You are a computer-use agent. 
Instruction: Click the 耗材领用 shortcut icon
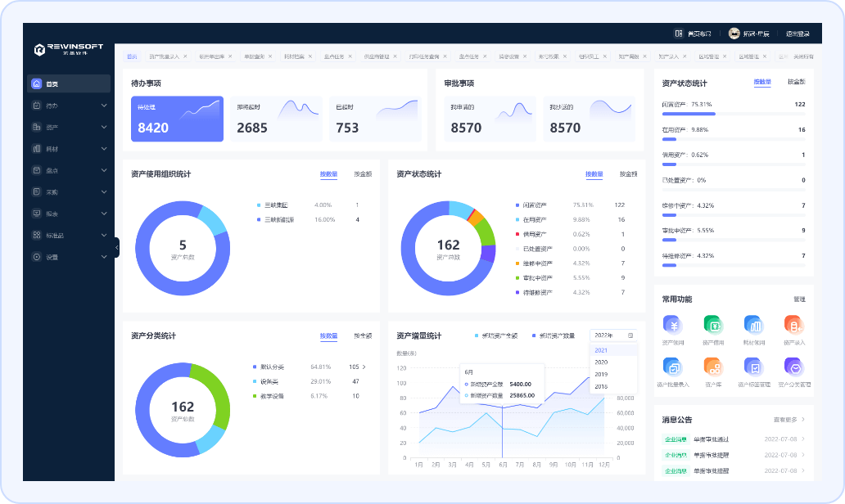[x=752, y=325]
